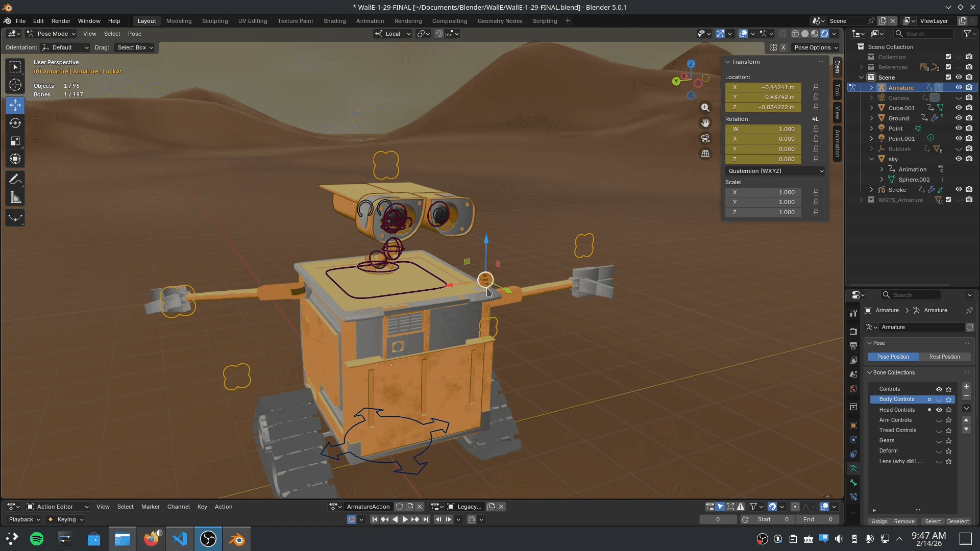Select the Measure tool
The width and height of the screenshot is (980, 551).
coord(15,197)
